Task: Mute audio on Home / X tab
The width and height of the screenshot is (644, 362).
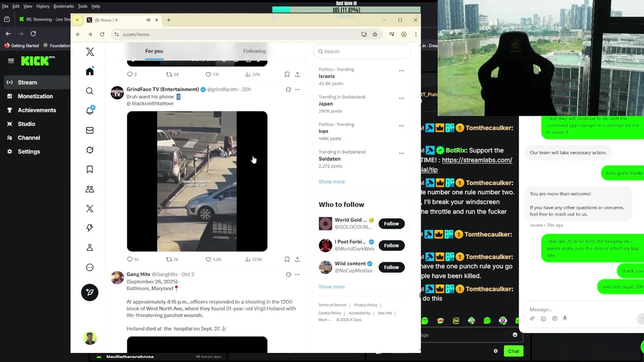Action: point(148,20)
